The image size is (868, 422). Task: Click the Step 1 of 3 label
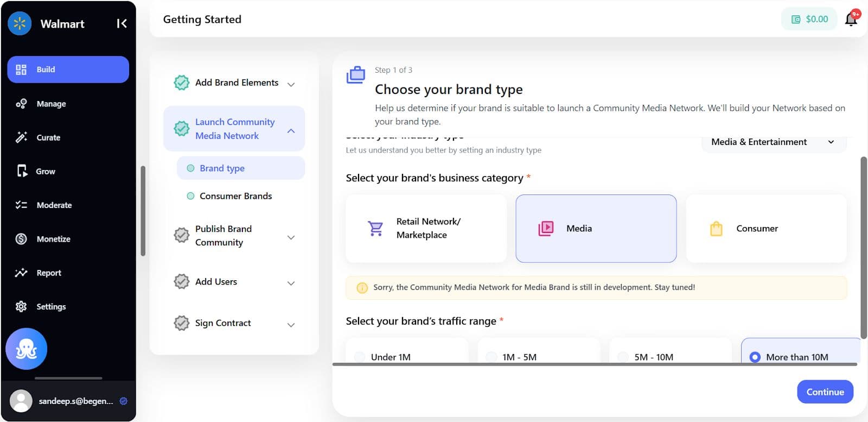(393, 70)
